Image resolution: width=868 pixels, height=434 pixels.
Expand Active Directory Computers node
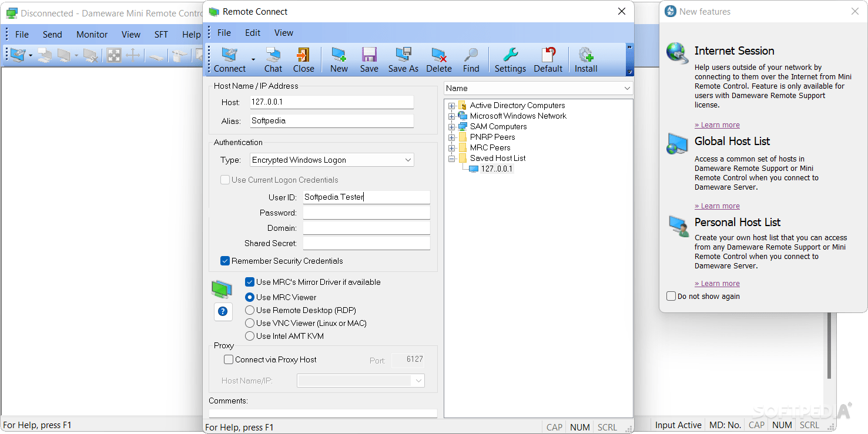pyautogui.click(x=452, y=106)
